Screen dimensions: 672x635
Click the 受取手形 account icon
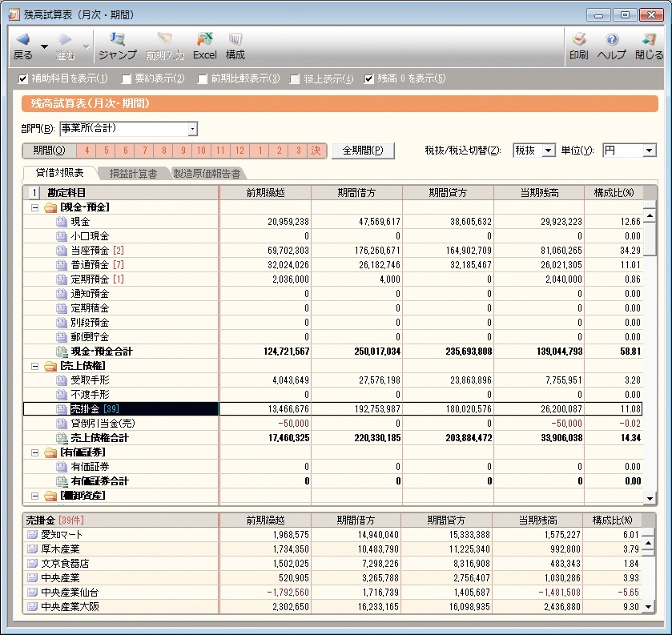62,380
